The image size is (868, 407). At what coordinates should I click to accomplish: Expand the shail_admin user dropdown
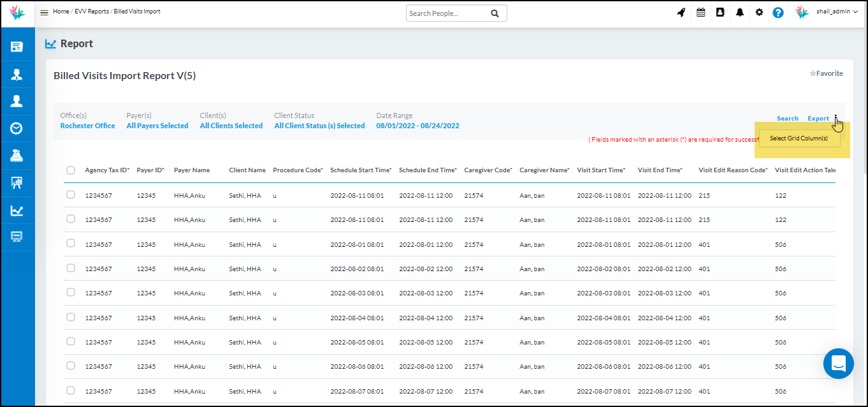click(x=837, y=12)
